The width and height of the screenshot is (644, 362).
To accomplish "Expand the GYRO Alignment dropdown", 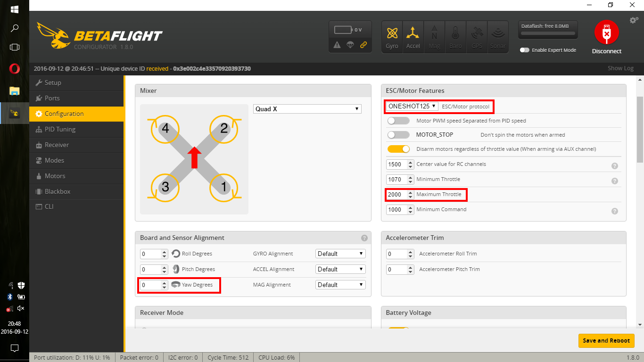I will click(x=340, y=254).
